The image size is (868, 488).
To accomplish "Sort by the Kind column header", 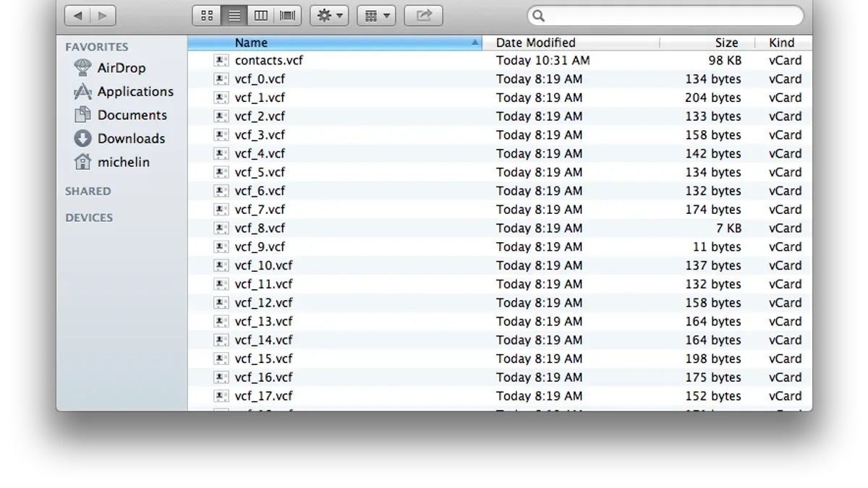I will click(x=782, y=43).
